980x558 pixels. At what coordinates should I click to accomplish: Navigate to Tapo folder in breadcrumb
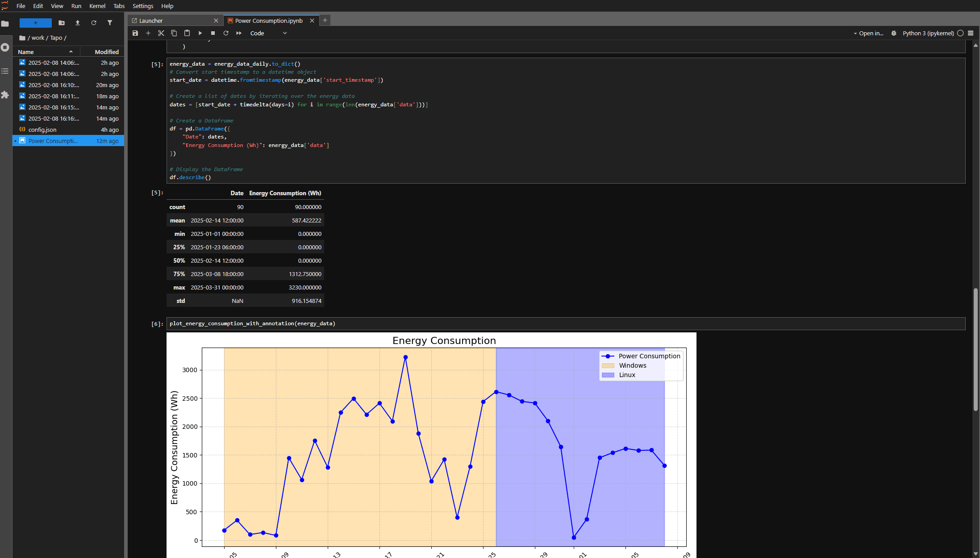[56, 38]
